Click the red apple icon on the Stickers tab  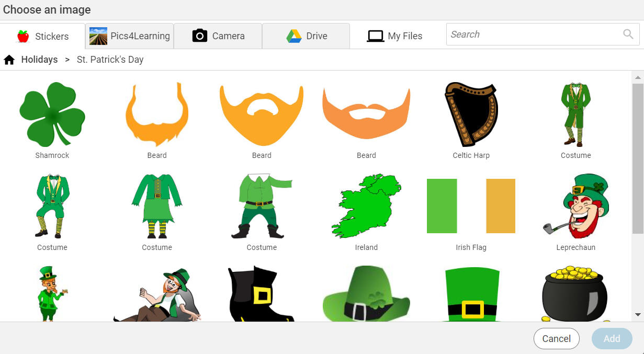(x=23, y=36)
